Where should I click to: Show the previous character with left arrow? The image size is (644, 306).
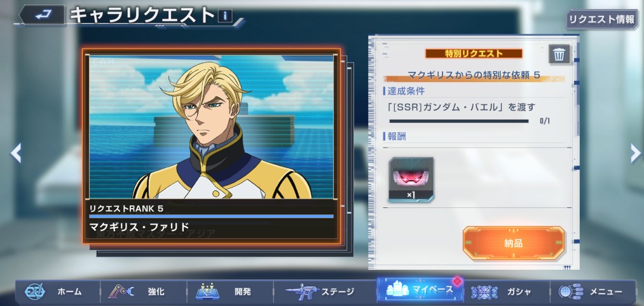(16, 153)
